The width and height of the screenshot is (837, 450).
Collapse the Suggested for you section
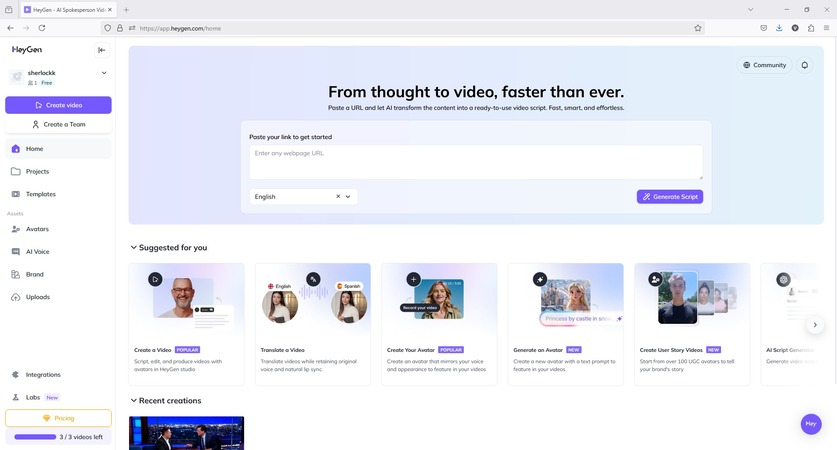coord(133,248)
